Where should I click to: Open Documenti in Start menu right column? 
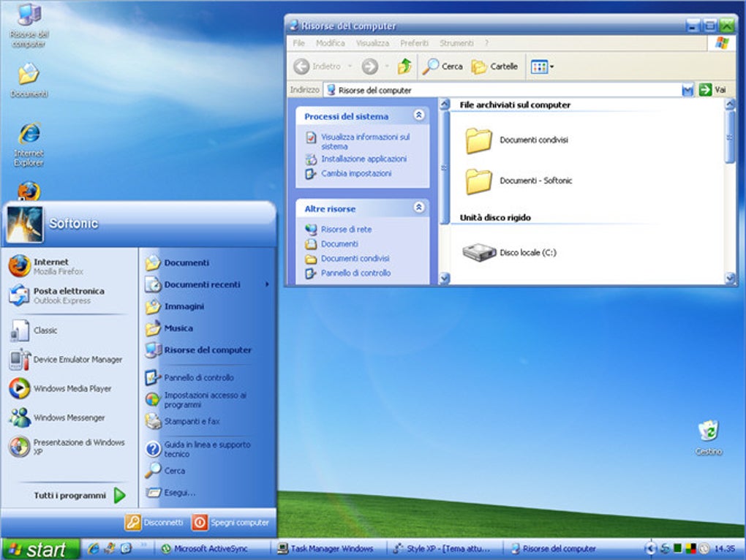point(177,262)
